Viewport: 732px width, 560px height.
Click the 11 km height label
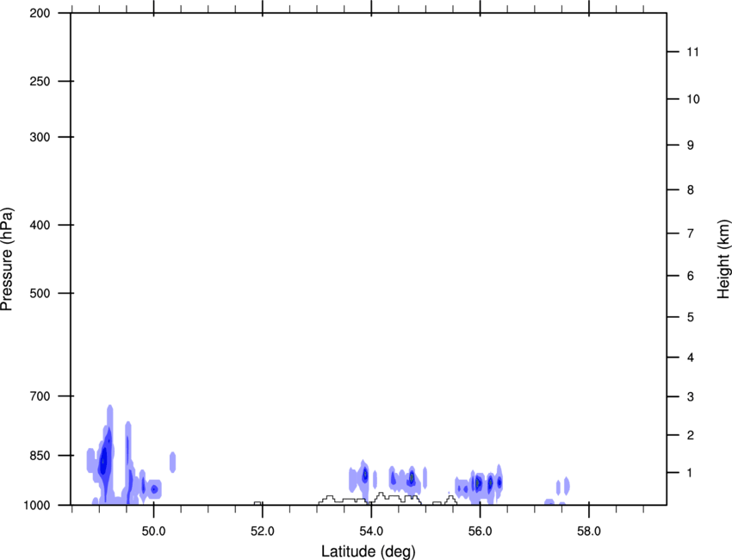[x=692, y=52]
